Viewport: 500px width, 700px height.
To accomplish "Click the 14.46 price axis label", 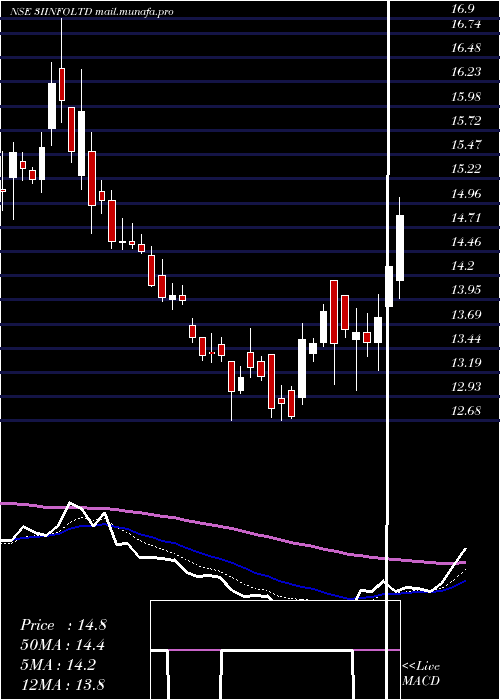I will (466, 242).
